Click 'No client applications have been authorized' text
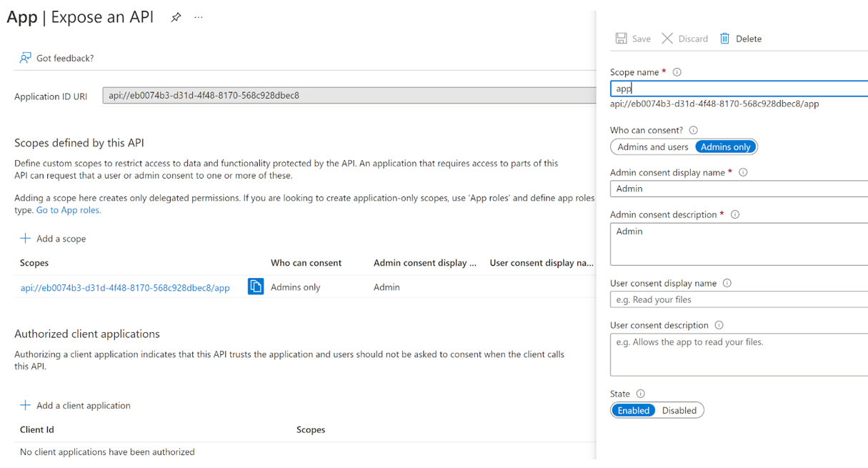The height and width of the screenshot is (468, 868). click(107, 452)
